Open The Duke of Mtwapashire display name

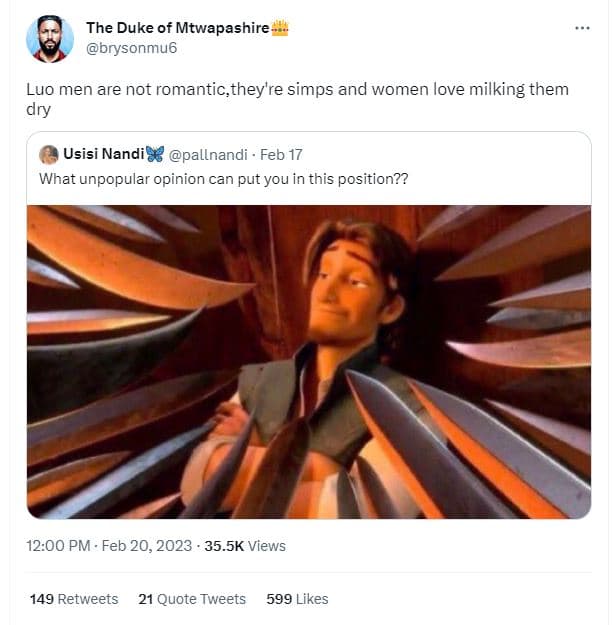click(x=178, y=28)
